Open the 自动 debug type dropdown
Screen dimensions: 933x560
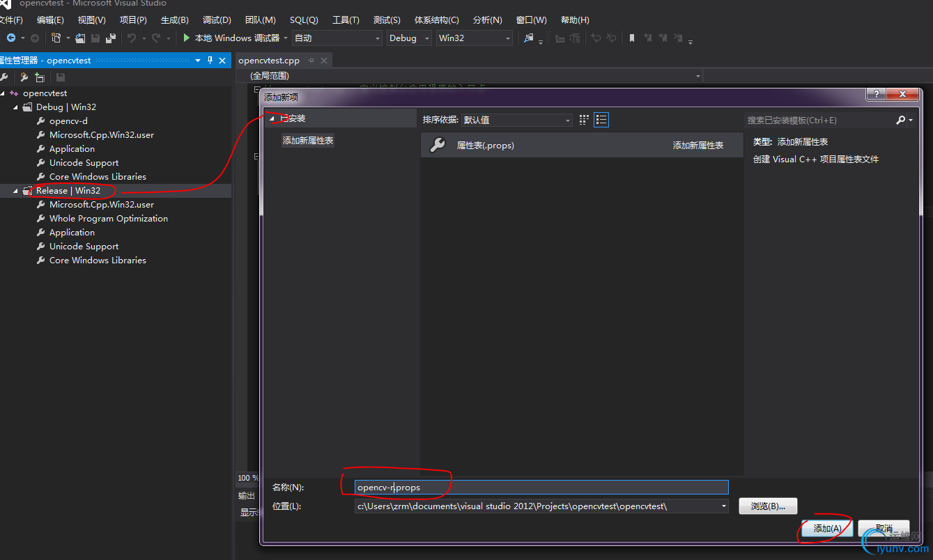point(337,38)
